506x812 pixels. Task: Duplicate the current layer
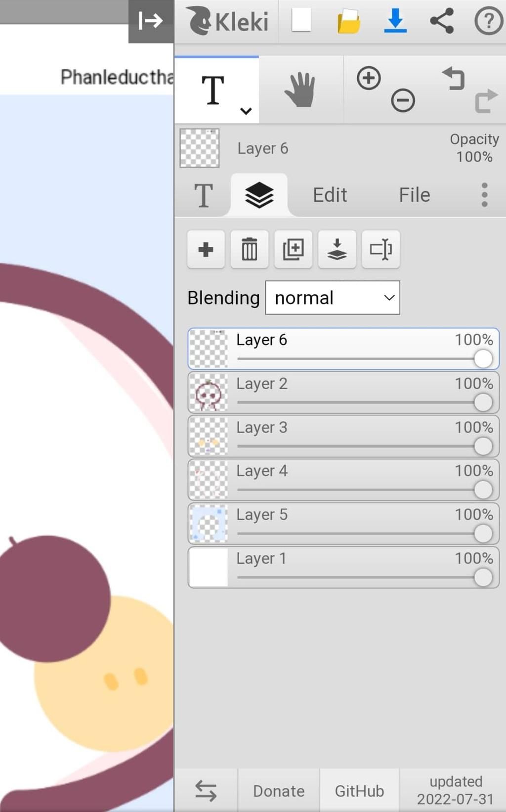(x=293, y=249)
